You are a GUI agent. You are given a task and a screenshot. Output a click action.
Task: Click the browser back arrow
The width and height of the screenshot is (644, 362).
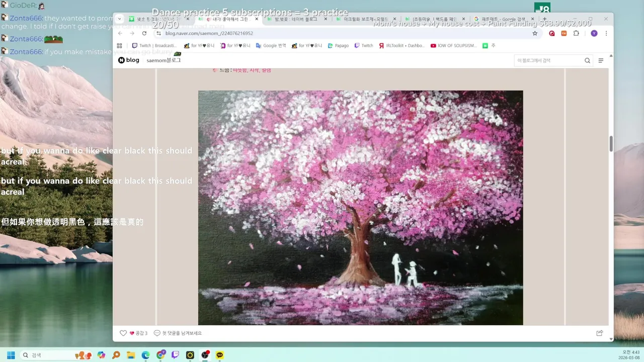point(120,33)
